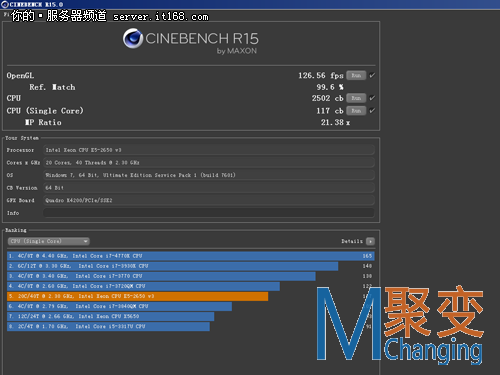500x375 pixels.
Task: Click the Cinebench R15 logo sphere
Action: tap(133, 38)
